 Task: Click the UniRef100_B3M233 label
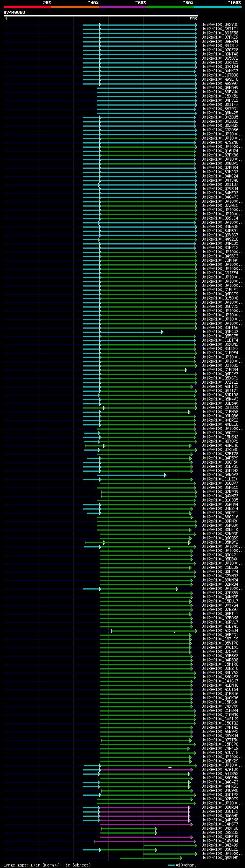[x=220, y=172]
